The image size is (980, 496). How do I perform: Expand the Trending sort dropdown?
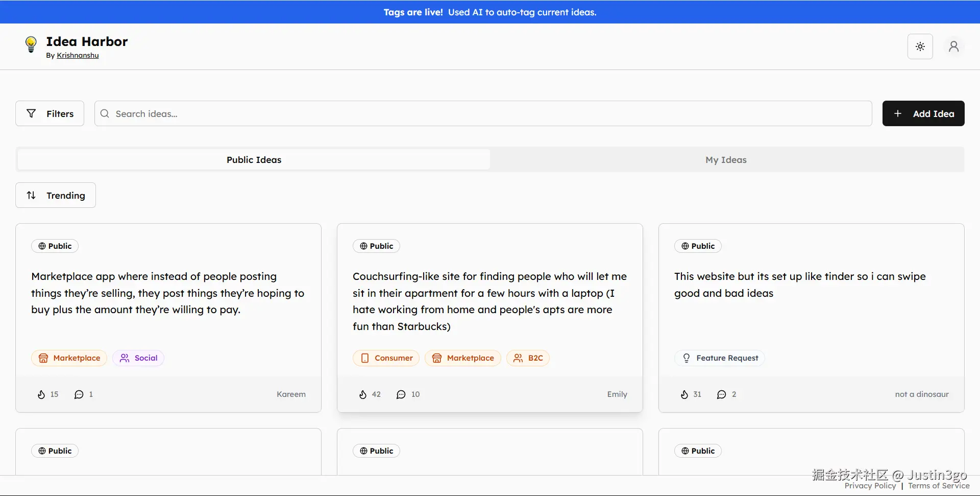point(56,195)
